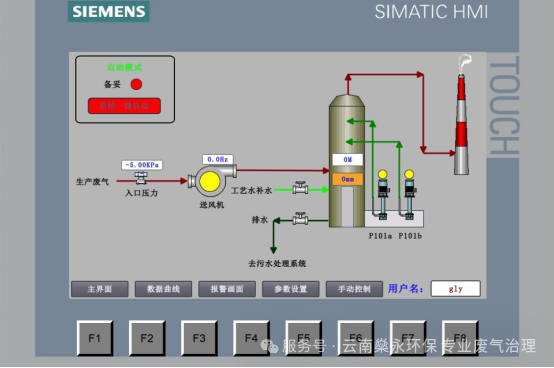Toggle the P101b yellow status lamp
This screenshot has width=554, height=368.
click(409, 174)
